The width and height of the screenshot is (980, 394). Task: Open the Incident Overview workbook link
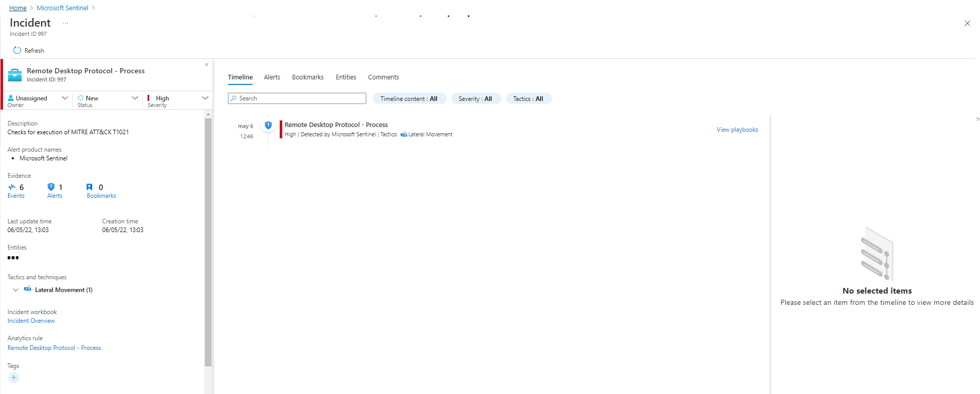coord(31,321)
